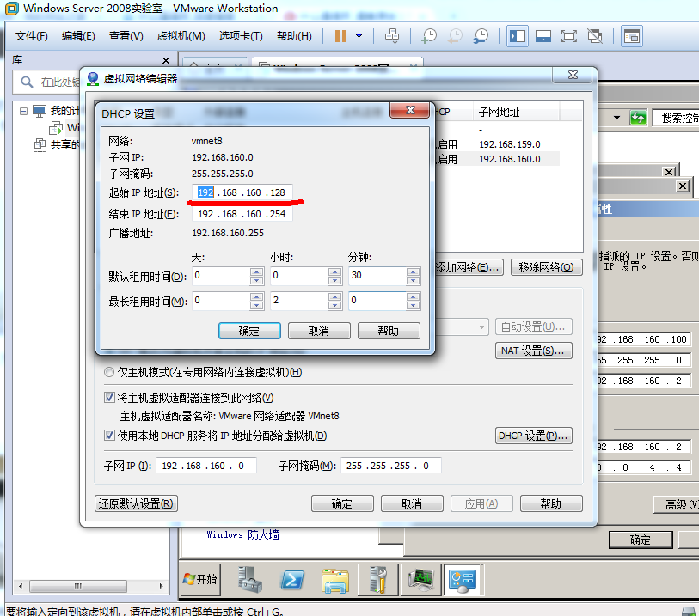The width and height of the screenshot is (699, 616).
Task: Open the network monitor taskbar icon
Action: pos(420,579)
